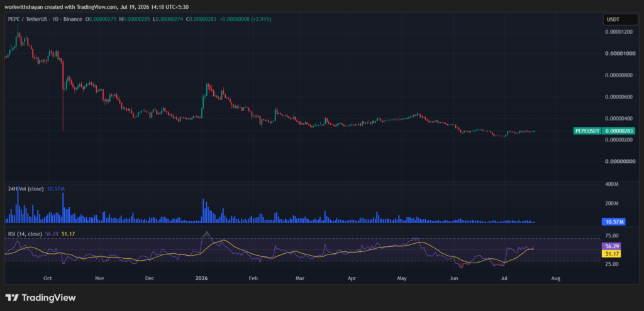Click the yellow 51.17 RSI axis tag
The height and width of the screenshot is (311, 644).
pyautogui.click(x=611, y=254)
